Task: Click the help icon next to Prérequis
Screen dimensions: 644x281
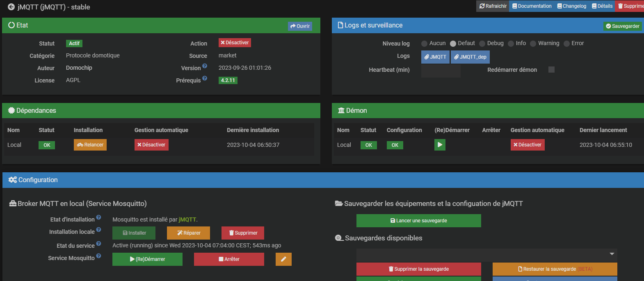Action: (x=205, y=78)
